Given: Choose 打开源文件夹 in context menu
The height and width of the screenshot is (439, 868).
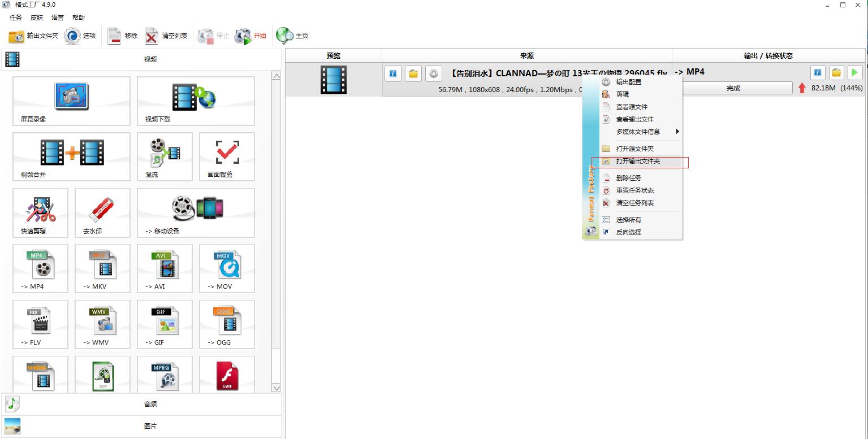Looking at the screenshot, I should click(x=641, y=149).
